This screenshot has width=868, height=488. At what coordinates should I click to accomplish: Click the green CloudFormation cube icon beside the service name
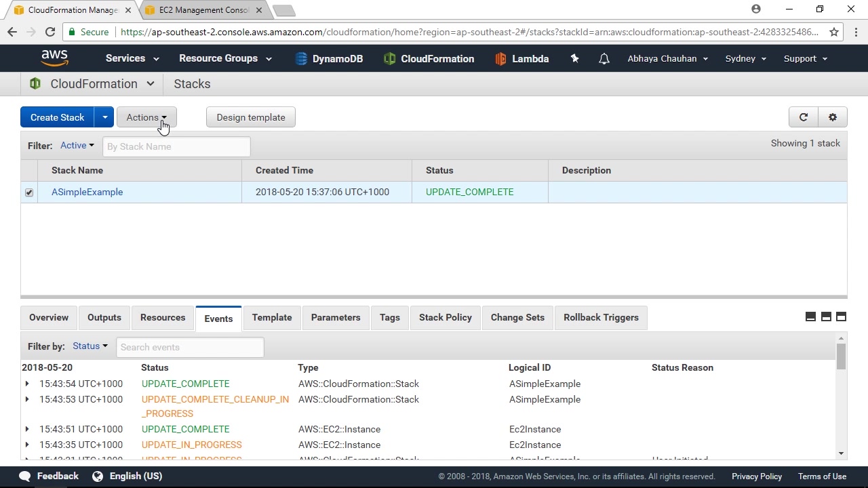35,84
